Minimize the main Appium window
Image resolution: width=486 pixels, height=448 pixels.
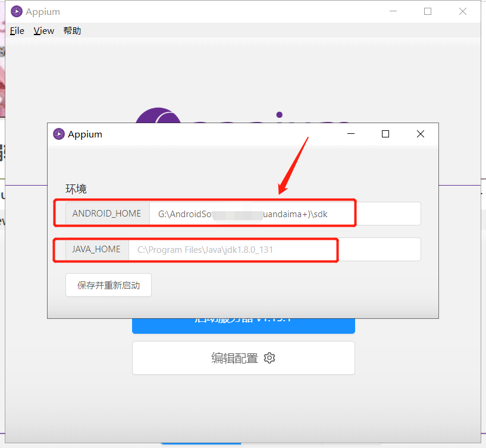(394, 11)
